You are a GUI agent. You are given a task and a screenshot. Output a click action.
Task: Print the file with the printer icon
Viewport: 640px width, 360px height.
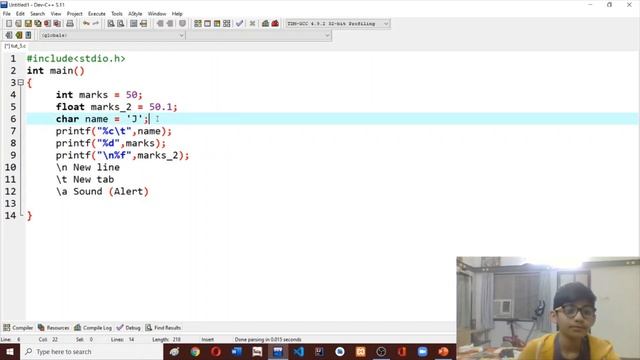70,24
